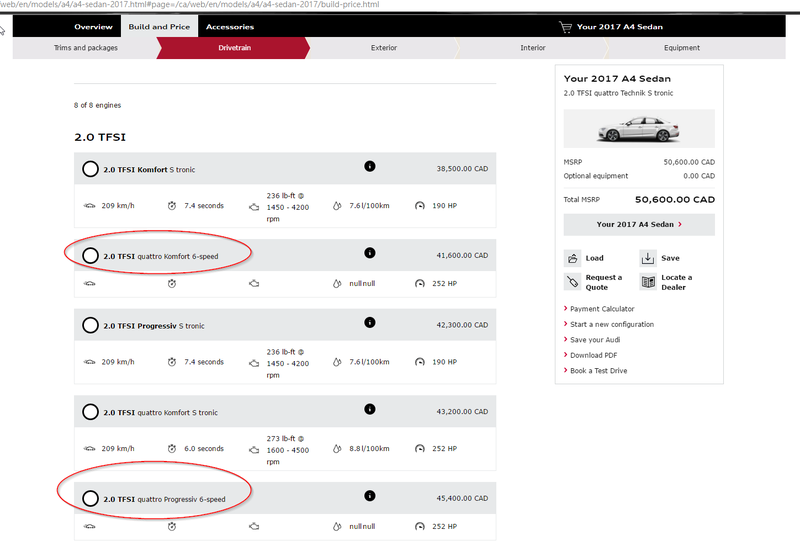Click Download PDF link

point(593,355)
